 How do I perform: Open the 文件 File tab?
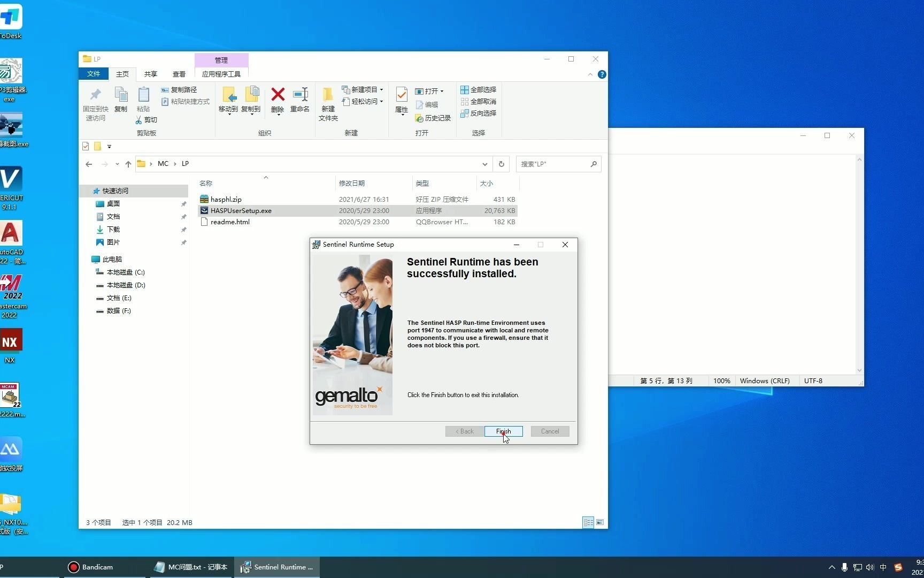coord(94,74)
